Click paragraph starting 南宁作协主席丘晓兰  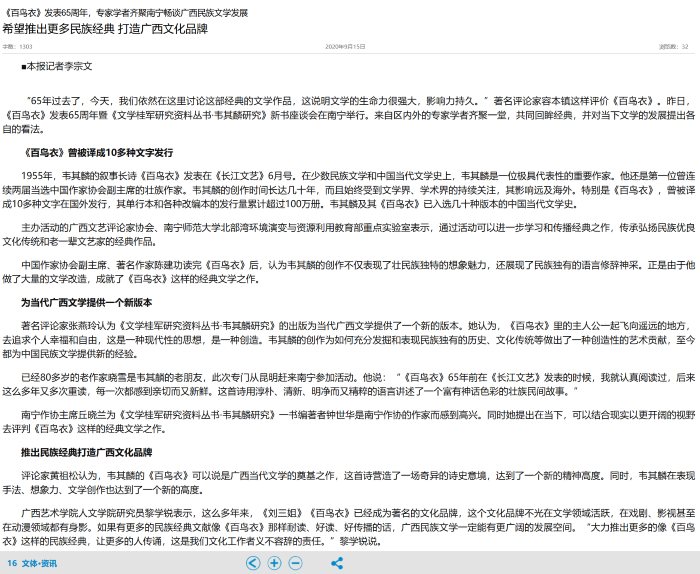point(349,422)
